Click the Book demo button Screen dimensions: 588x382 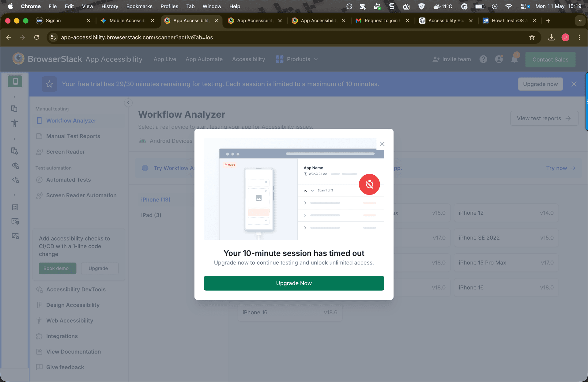click(57, 268)
